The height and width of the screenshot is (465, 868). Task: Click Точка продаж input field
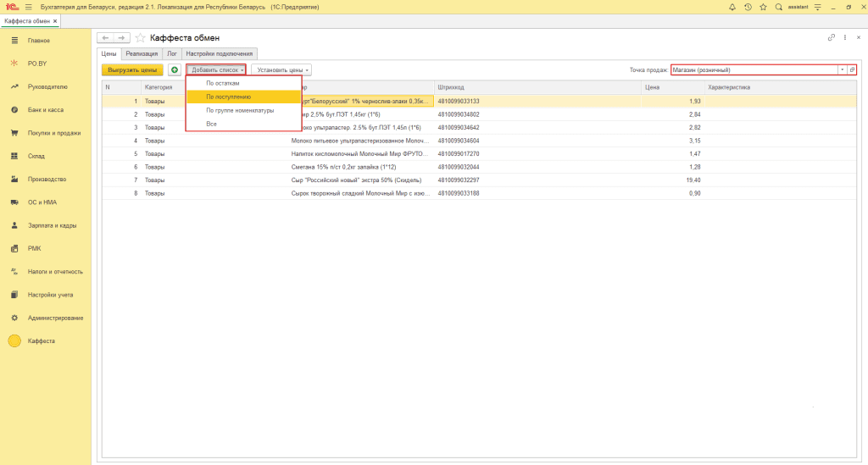pos(754,69)
